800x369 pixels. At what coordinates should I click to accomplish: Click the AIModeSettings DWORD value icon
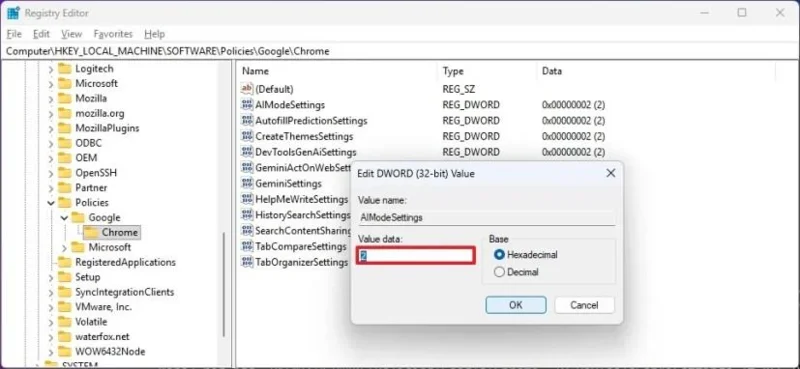click(x=247, y=105)
